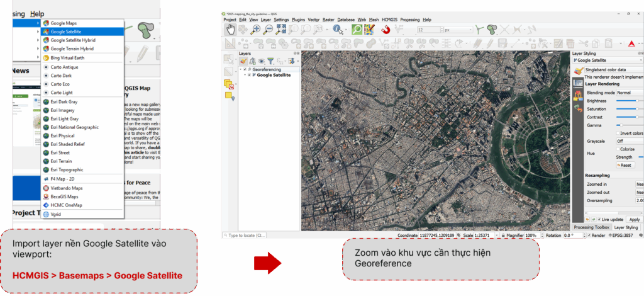This screenshot has width=644, height=296.
Task: Click the Select by Location yellow icon
Action: (x=229, y=96)
